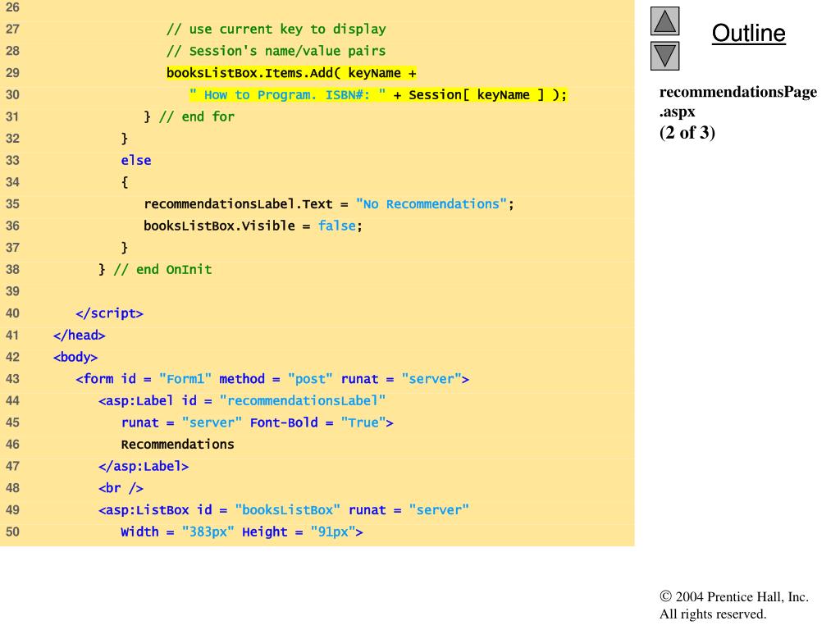Click the closing </head> tag
This screenshot has height=630, width=840.
pyautogui.click(x=80, y=336)
